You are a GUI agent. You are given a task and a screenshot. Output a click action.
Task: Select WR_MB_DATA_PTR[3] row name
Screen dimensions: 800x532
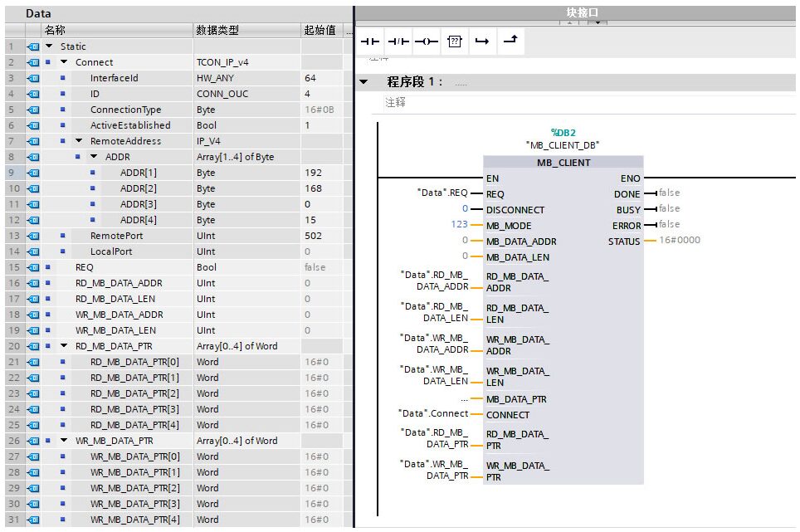(x=134, y=504)
